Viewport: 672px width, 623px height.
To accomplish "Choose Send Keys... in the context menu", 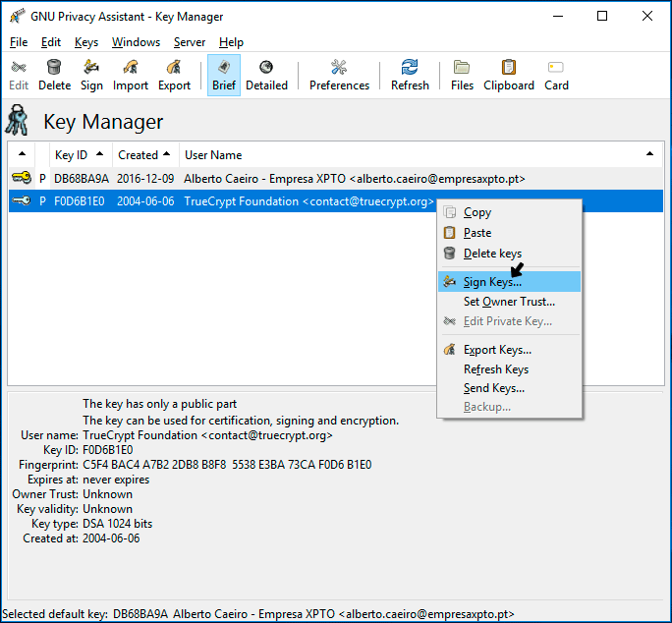I will (x=509, y=388).
